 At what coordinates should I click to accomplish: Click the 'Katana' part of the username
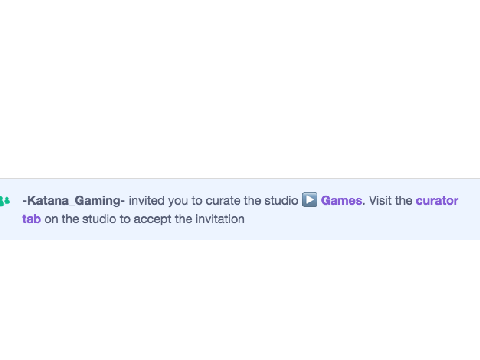pos(48,201)
